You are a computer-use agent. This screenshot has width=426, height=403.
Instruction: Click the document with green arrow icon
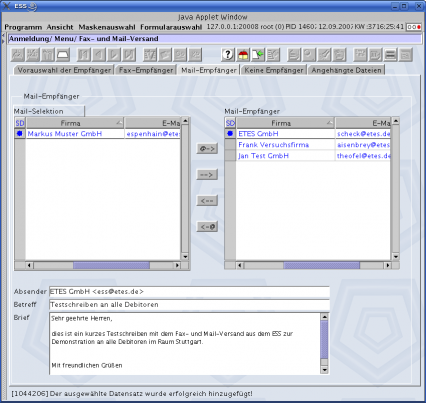pyautogui.click(x=258, y=55)
